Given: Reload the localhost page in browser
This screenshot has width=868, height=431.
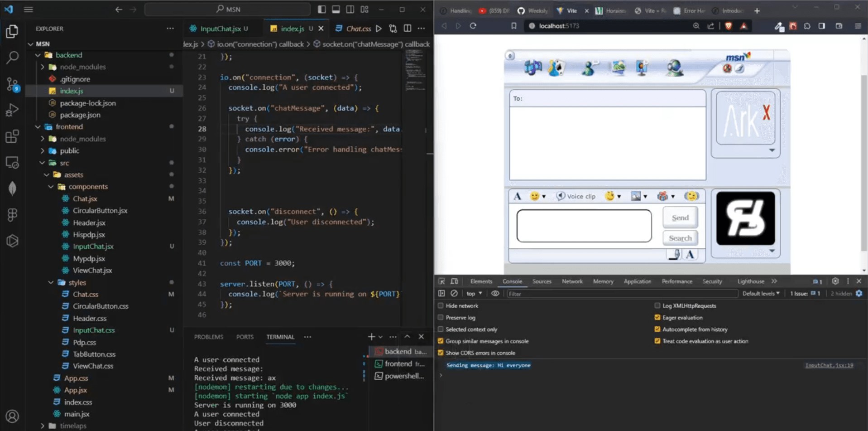Looking at the screenshot, I should 473,26.
